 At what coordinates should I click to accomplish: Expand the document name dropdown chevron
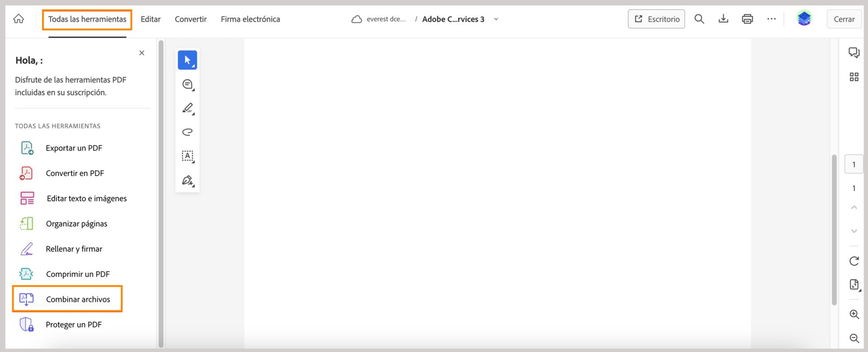coord(496,19)
